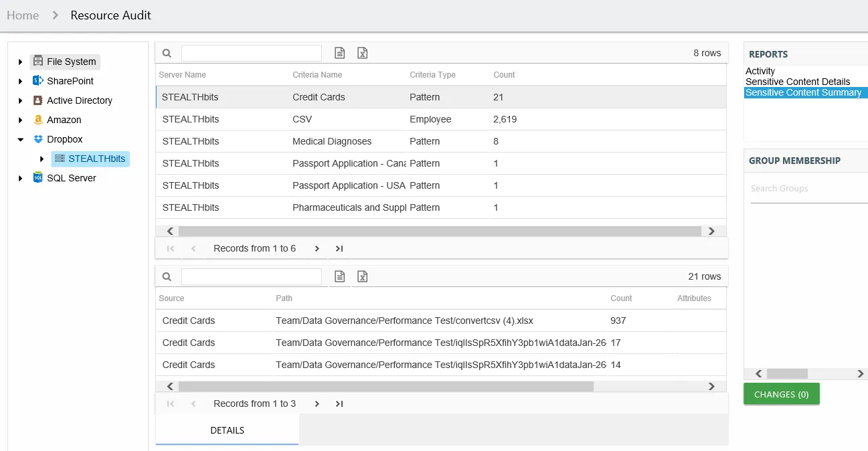
Task: Click the Amazon logo icon
Action: click(x=38, y=120)
